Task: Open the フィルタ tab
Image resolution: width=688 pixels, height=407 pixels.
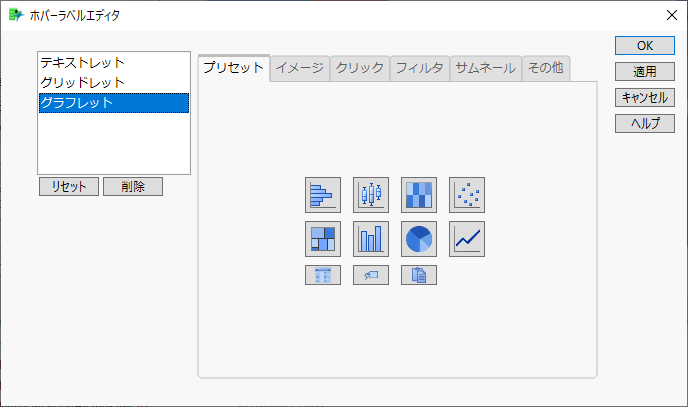Action: (x=420, y=68)
